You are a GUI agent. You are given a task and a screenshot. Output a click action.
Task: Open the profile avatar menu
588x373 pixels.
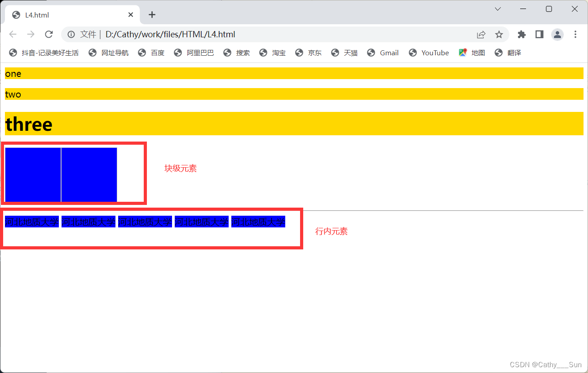(557, 35)
